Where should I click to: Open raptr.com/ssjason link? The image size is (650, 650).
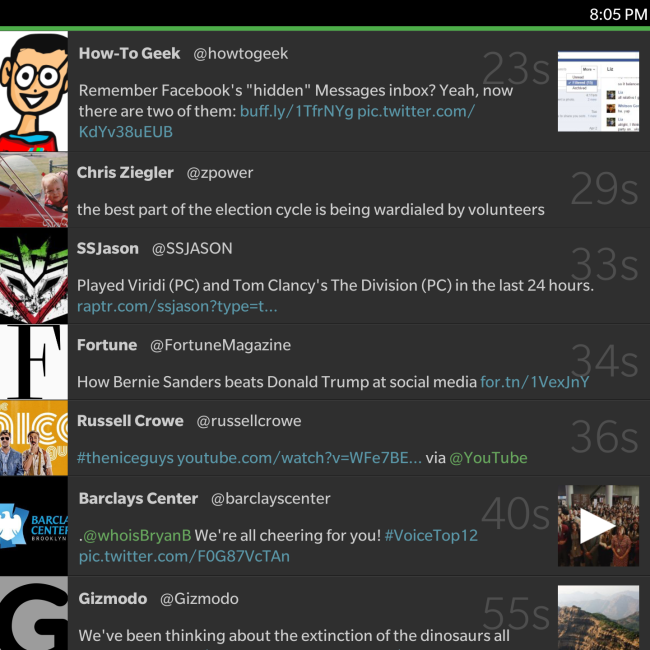pyautogui.click(x=177, y=307)
